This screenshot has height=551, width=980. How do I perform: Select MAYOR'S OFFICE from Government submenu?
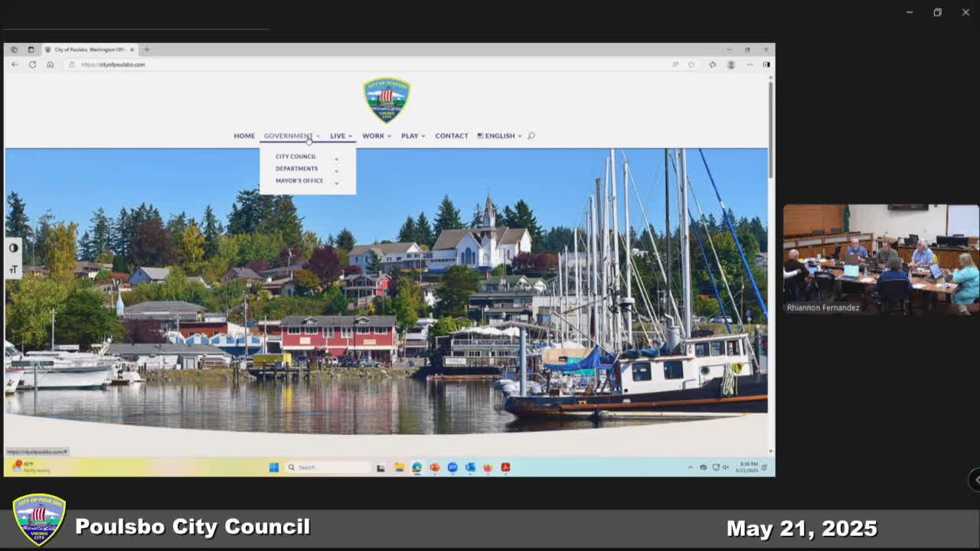click(299, 181)
